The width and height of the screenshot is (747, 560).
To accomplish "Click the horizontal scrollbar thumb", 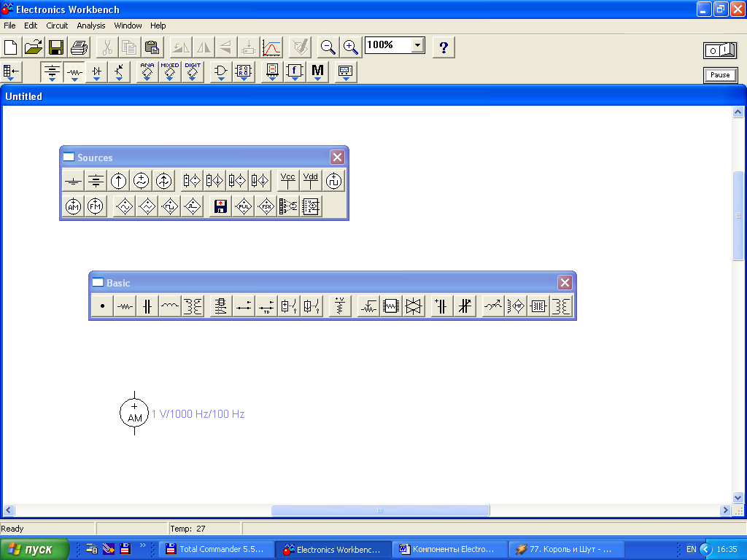I will (x=380, y=510).
